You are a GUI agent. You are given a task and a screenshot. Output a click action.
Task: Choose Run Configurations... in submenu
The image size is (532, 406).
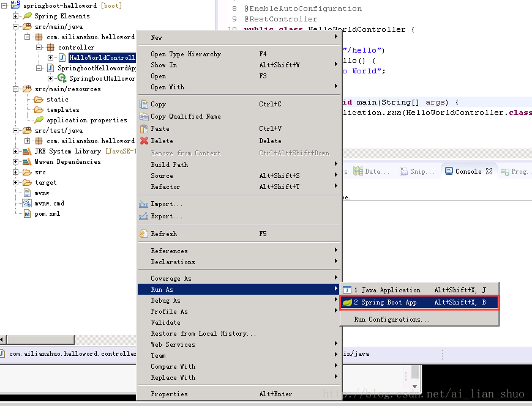click(419, 319)
